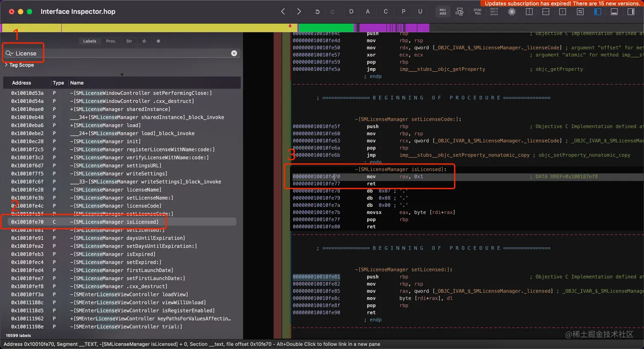Select -[SMLicenseManager setLicenseName:] label

(122, 198)
